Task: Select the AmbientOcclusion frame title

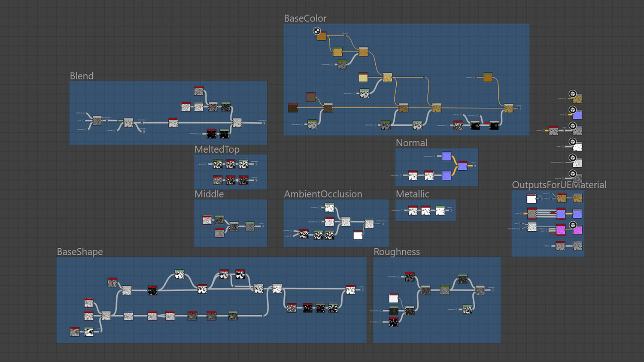Action: (323, 194)
